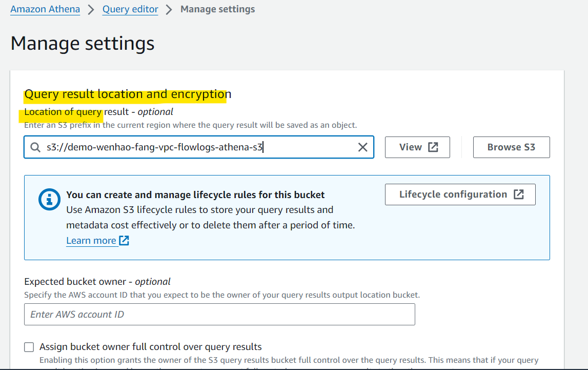Click the Enter AWS account ID field
The image size is (588, 370).
pos(219,315)
